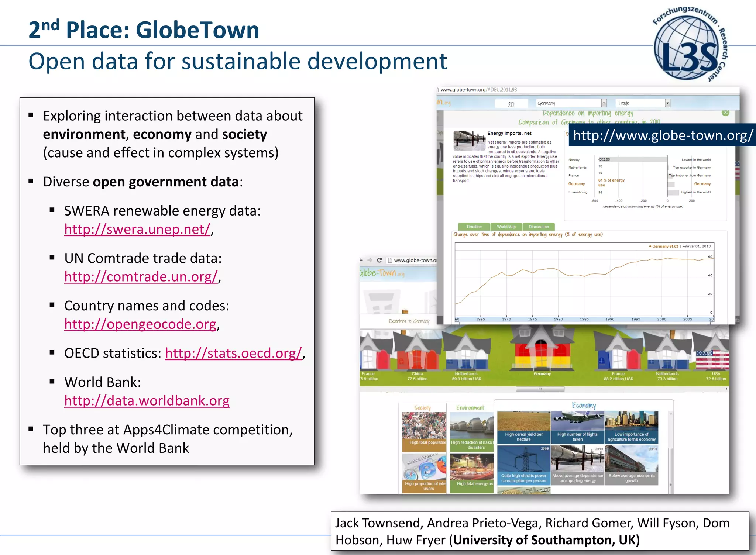
Task: Open the data.worldbank.org link
Action: click(x=147, y=401)
